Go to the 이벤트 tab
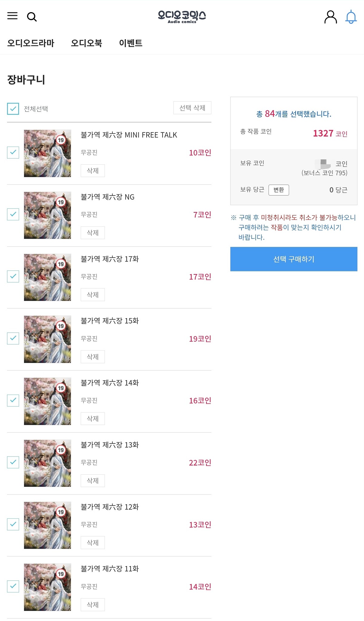The height and width of the screenshot is (621, 364). click(x=131, y=43)
